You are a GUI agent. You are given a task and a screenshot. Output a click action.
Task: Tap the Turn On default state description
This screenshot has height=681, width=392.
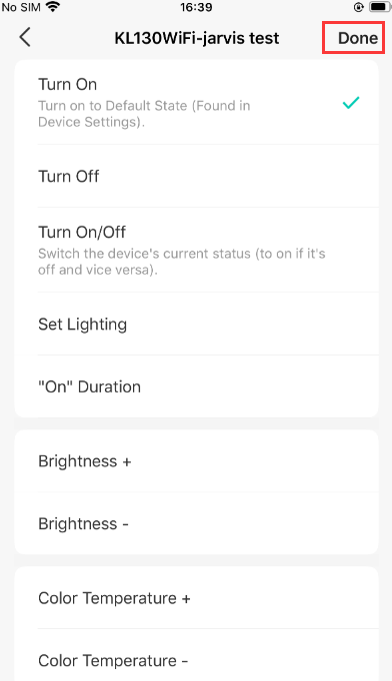(144, 114)
